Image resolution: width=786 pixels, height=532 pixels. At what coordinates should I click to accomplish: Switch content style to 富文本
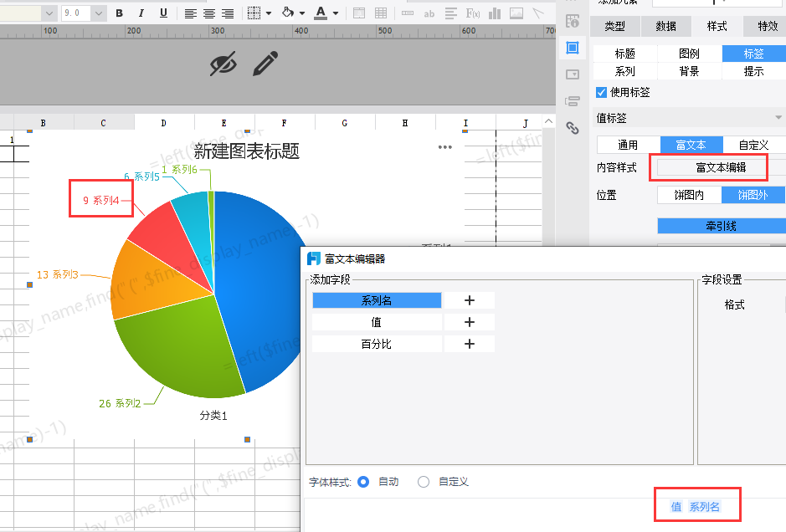tap(691, 146)
